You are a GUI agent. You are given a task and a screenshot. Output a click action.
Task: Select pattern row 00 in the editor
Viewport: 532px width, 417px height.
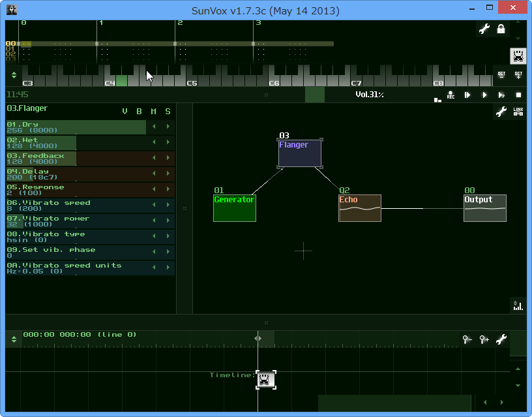point(10,44)
